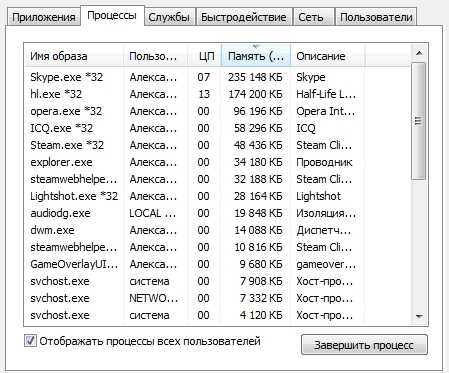This screenshot has height=373, width=449.
Task: Click the scrollbar down arrow
Action: coord(419,316)
